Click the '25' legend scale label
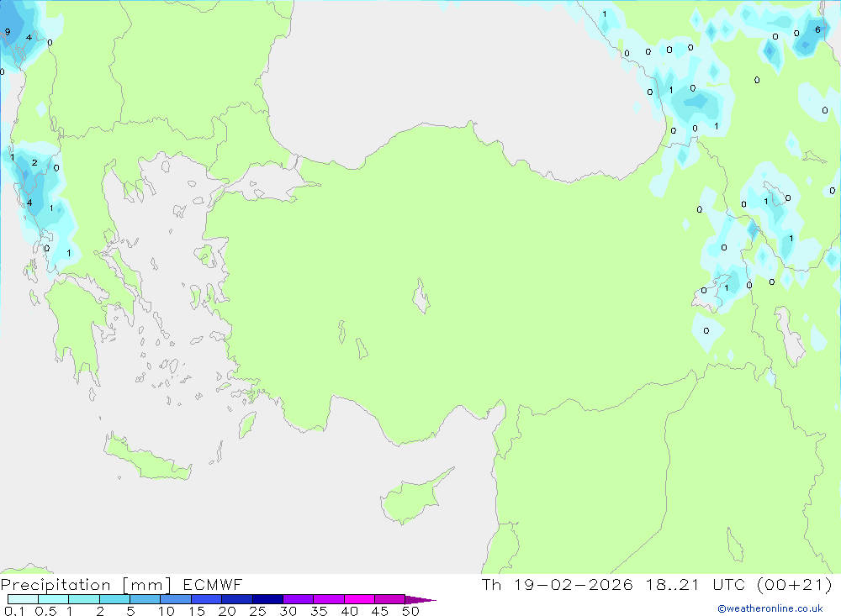 (257, 611)
